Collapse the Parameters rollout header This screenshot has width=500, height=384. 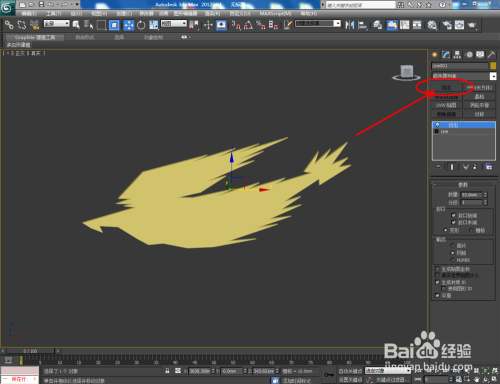click(x=463, y=184)
